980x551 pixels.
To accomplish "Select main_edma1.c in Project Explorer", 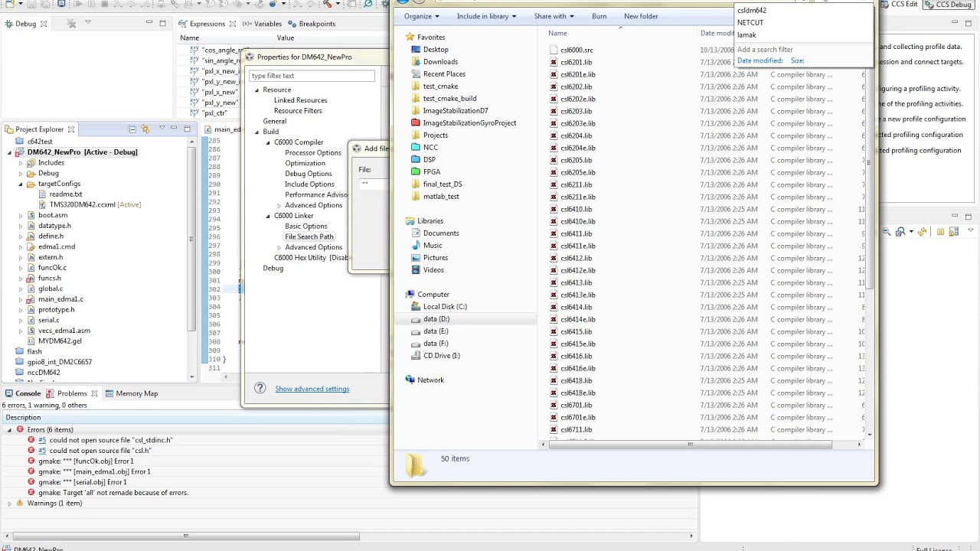I will point(60,299).
